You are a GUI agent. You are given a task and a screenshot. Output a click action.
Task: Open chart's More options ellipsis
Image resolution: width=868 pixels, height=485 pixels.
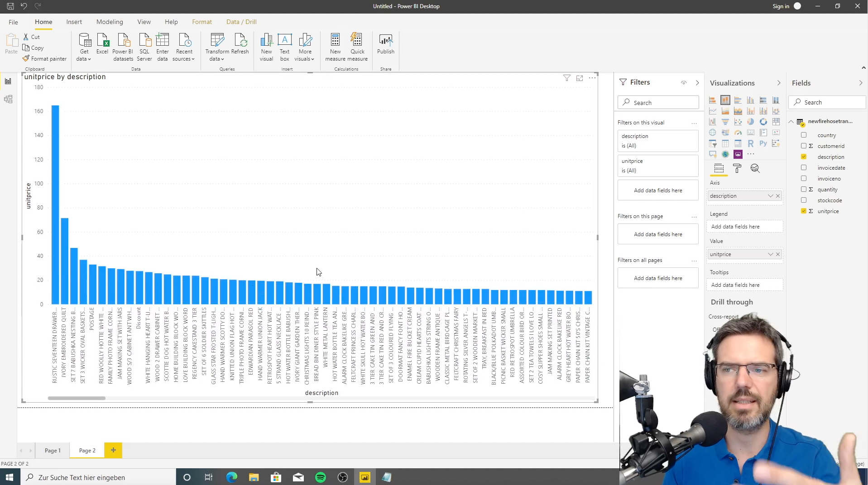[592, 78]
